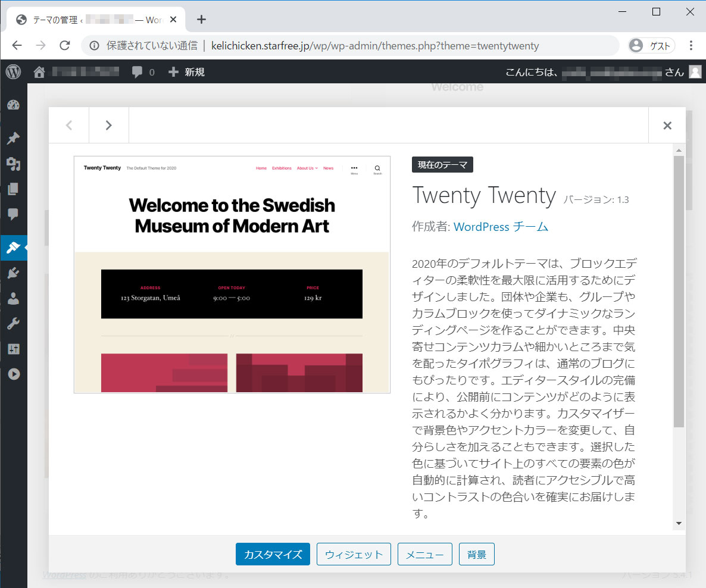Click the browser forward arrow
706x588 pixels.
[x=41, y=45]
